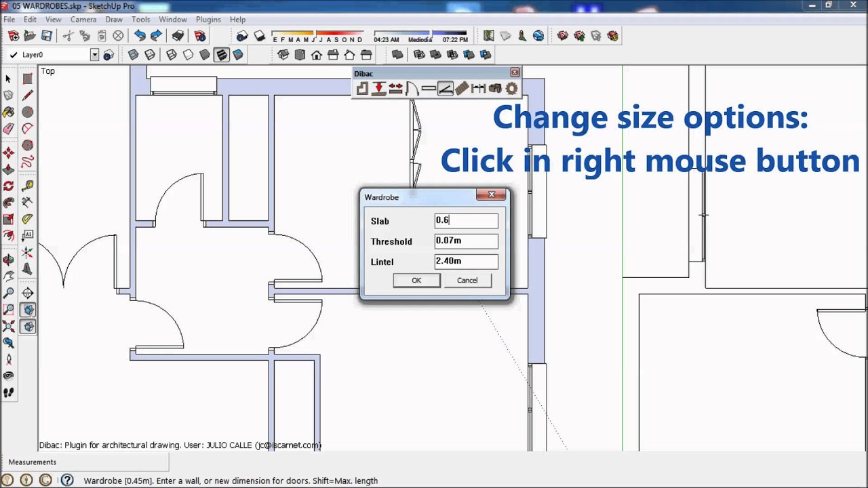Select the Eraser tool

(x=8, y=129)
